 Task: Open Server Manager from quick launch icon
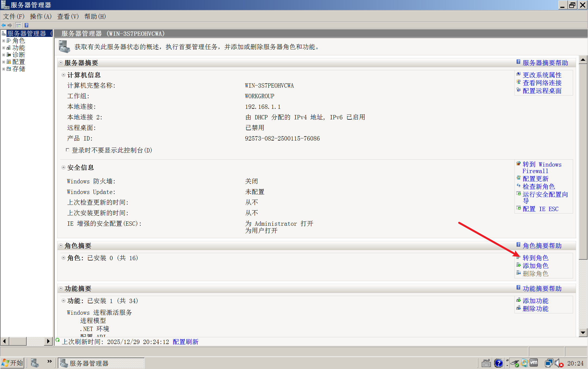click(x=34, y=363)
